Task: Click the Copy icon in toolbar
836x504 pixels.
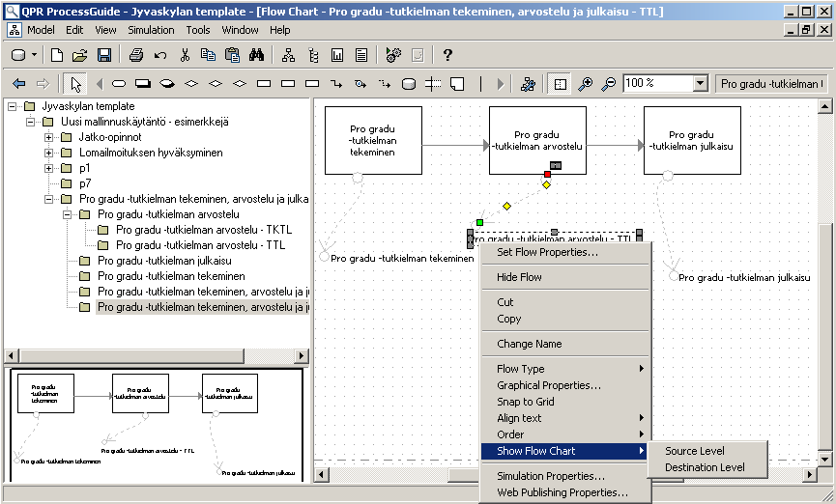Action: pos(208,55)
